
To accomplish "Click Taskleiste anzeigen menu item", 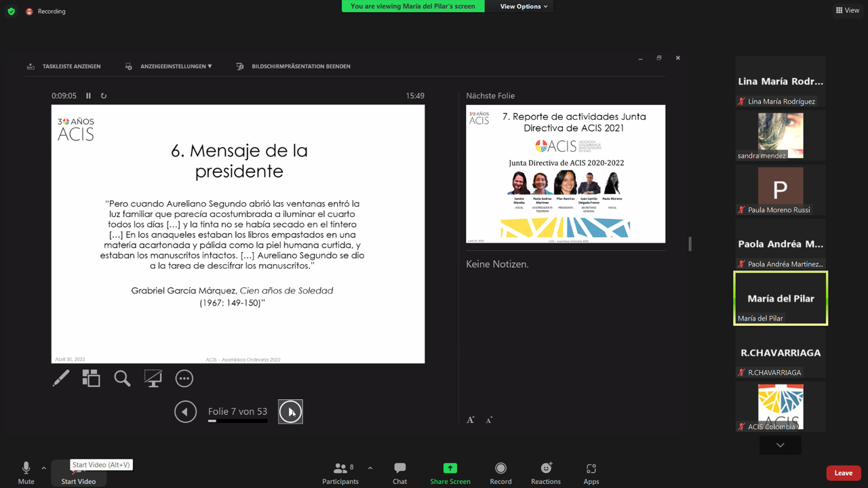I will pos(64,66).
